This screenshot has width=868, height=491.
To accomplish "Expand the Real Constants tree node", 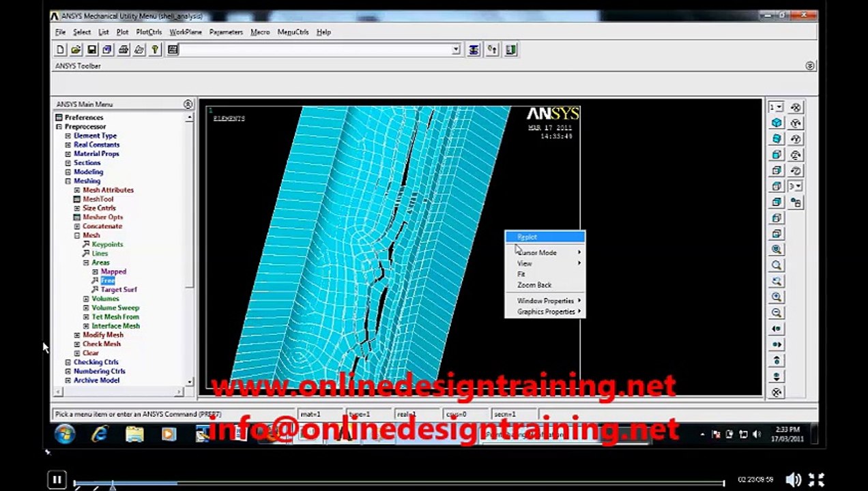I will [x=68, y=145].
